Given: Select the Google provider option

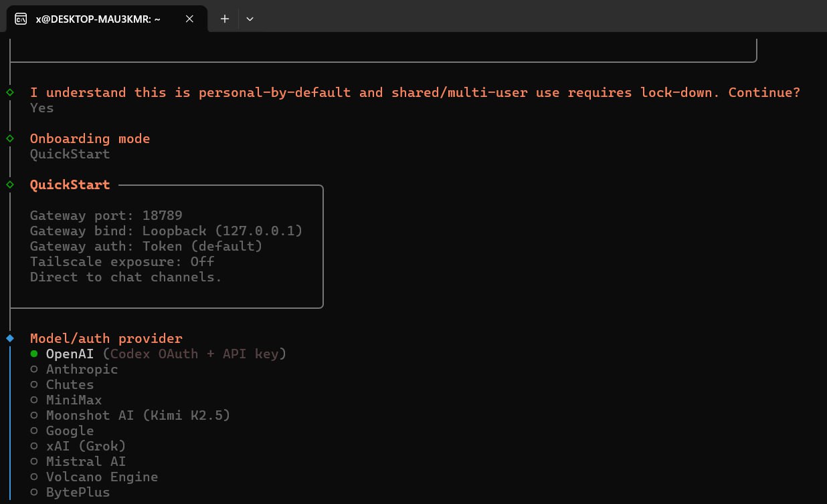Looking at the screenshot, I should click(x=70, y=430).
